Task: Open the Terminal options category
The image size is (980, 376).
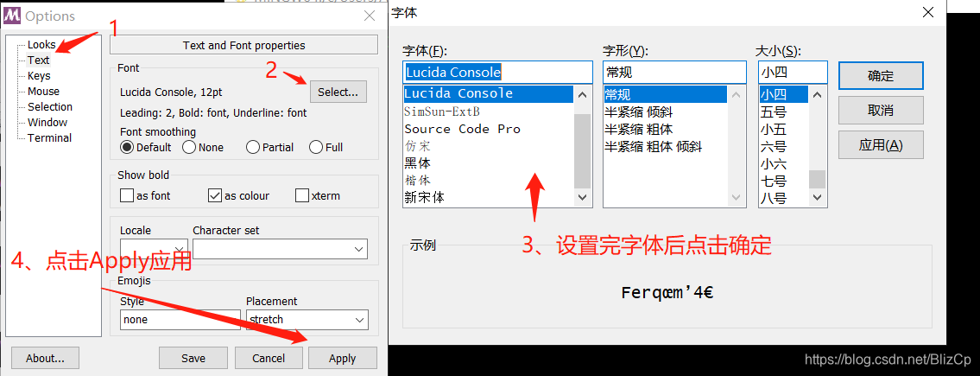Action: tap(49, 137)
